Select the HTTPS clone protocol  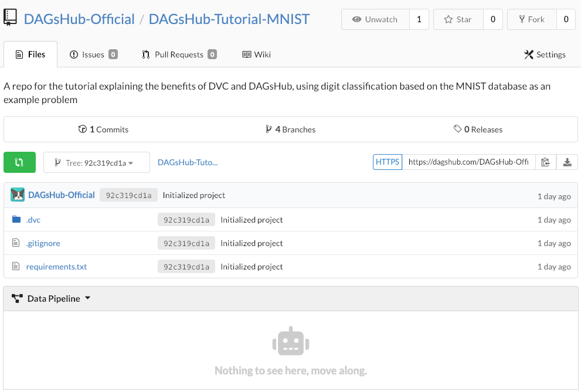[x=387, y=162]
